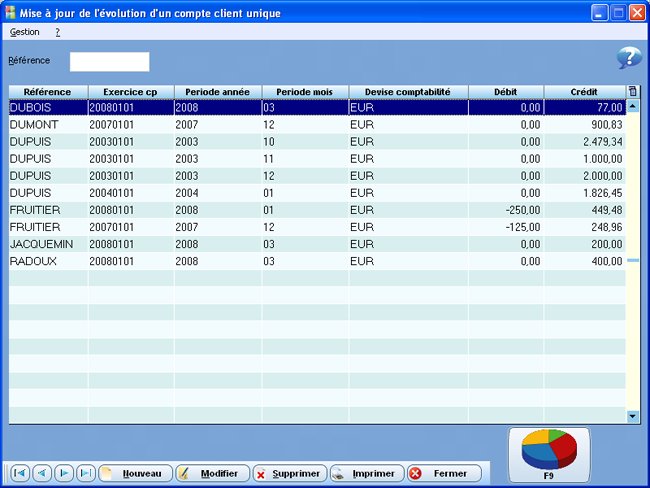The height and width of the screenshot is (488, 650).
Task: Click year 2008 in the JACQUEMIN row
Action: (x=187, y=244)
